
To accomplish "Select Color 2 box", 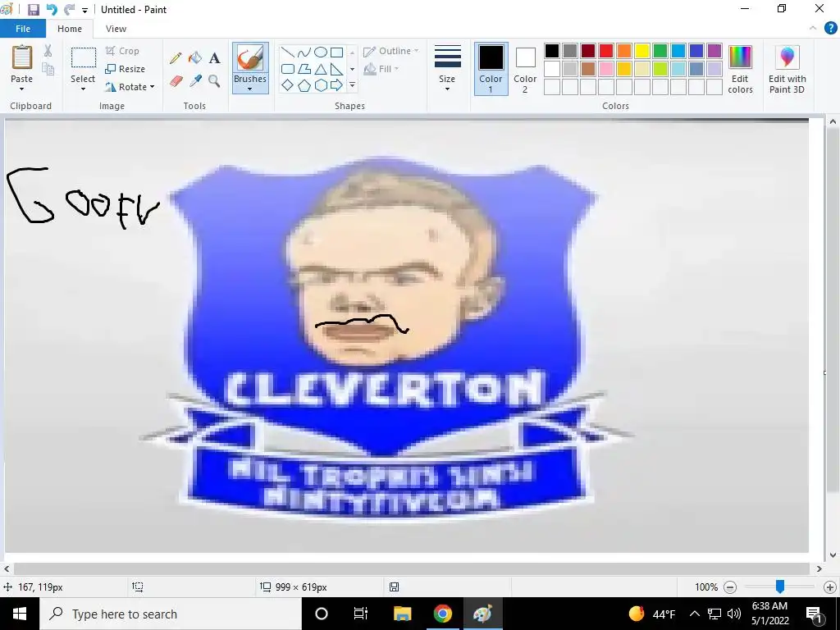I will pyautogui.click(x=525, y=69).
